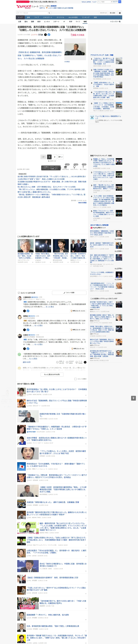138x644 pixels.
Task: Open comment count 13731 icon under headline
Action: click(x=34, y=35)
